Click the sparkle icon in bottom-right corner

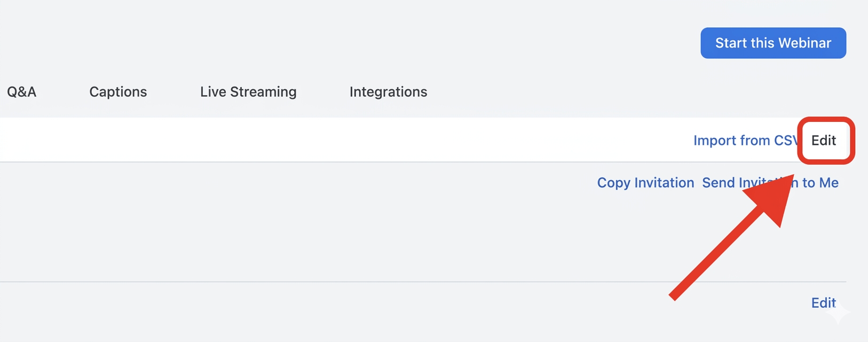(x=839, y=312)
